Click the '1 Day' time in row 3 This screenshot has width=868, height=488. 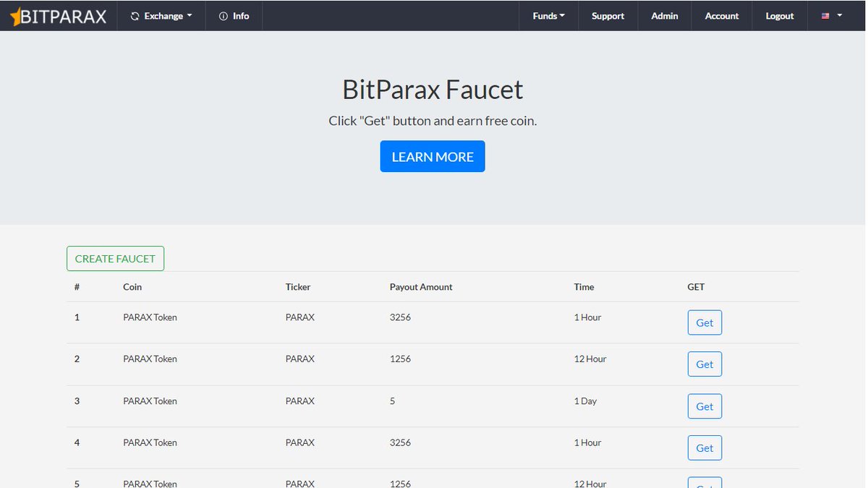click(x=585, y=401)
